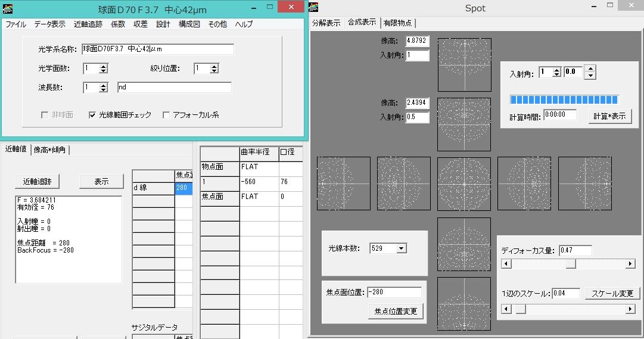Enable the アフォーカル系 checkbox

[x=166, y=115]
